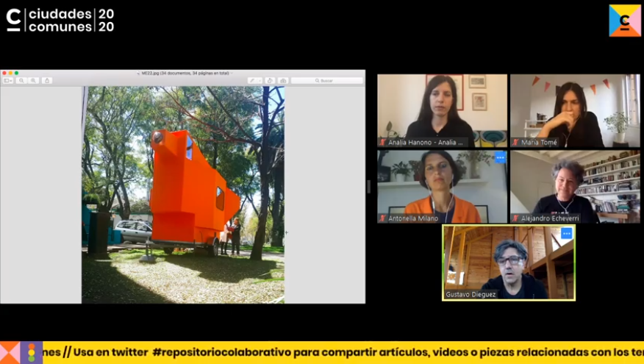Screen dimensions: 644x364
Task: Open options on Gustavo Dieguez's video tile
Action: coord(566,233)
